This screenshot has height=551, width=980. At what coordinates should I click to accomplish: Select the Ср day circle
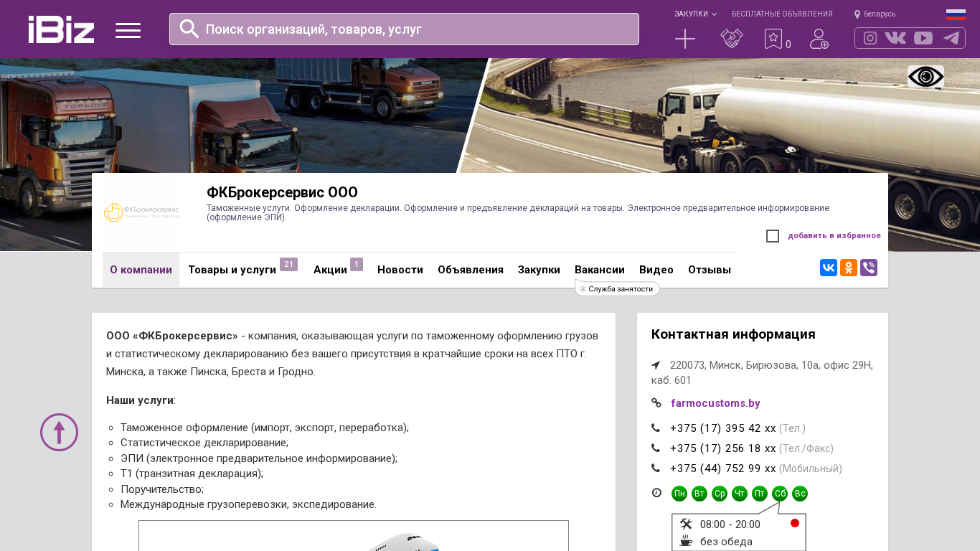[720, 494]
